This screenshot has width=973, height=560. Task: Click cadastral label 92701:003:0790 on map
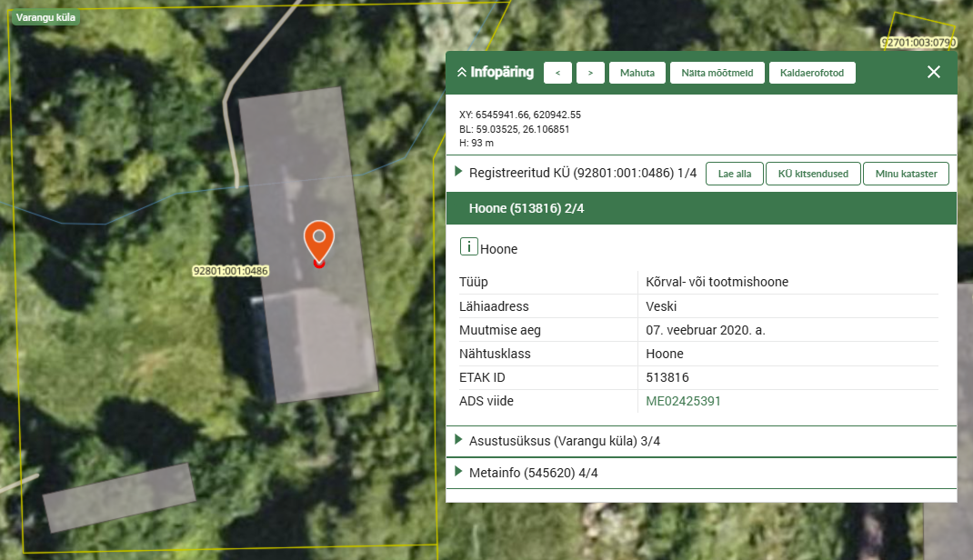tap(918, 42)
